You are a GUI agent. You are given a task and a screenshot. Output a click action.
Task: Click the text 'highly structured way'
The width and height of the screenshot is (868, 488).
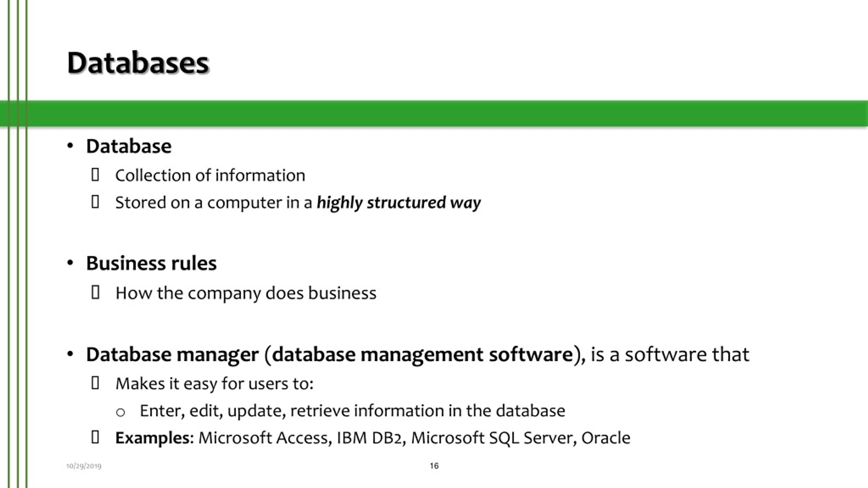point(399,203)
